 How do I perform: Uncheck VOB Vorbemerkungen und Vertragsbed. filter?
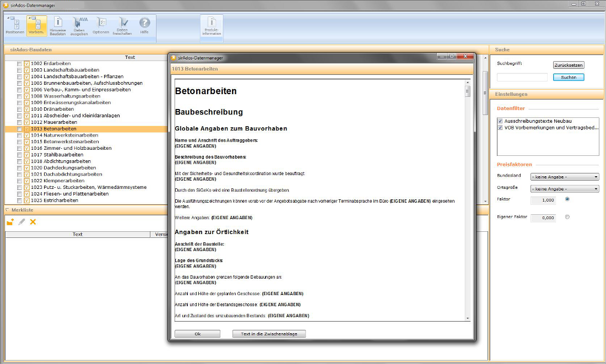pyautogui.click(x=500, y=128)
